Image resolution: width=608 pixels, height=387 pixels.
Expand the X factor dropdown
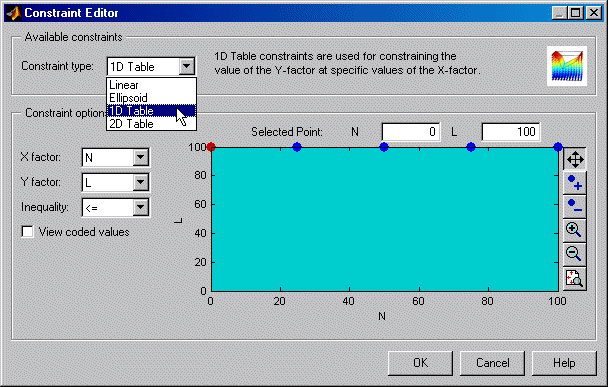click(x=140, y=157)
